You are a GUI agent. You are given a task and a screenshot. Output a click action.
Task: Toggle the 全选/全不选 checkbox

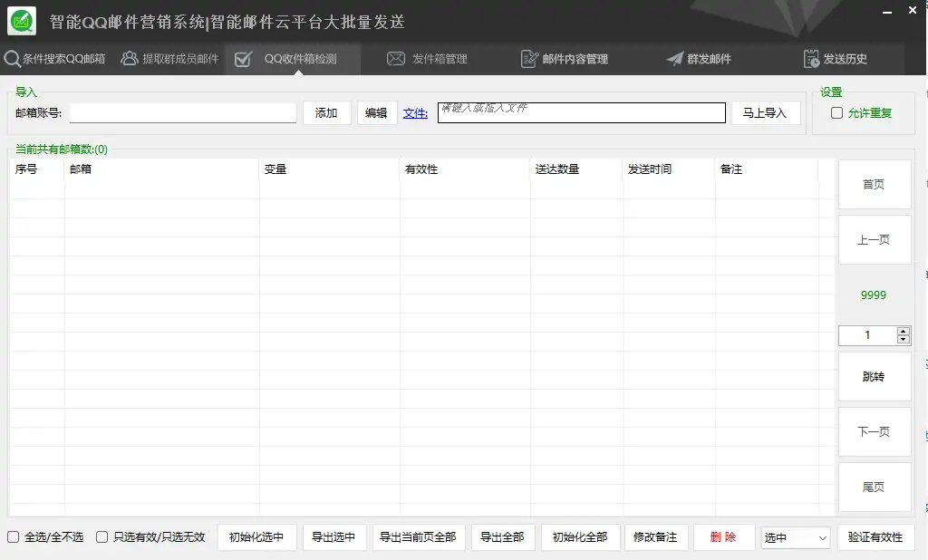[x=13, y=537]
